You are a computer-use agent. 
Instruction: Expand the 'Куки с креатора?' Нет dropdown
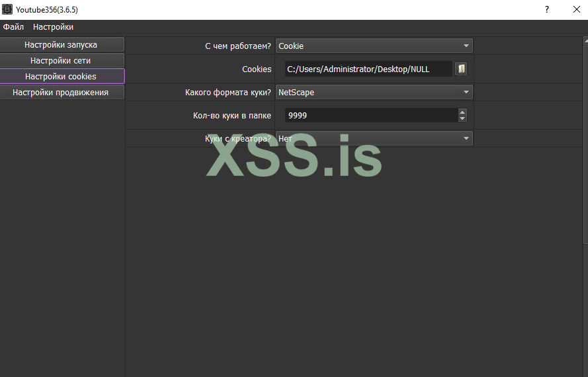[374, 138]
